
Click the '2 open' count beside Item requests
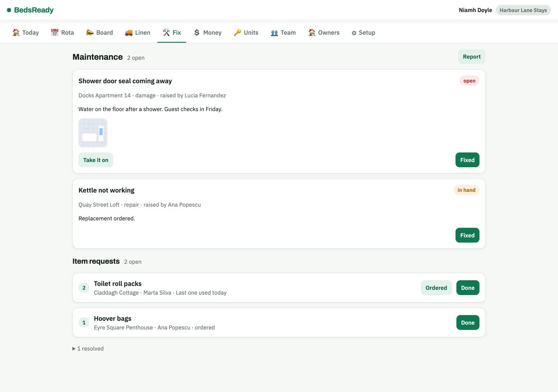click(x=133, y=262)
